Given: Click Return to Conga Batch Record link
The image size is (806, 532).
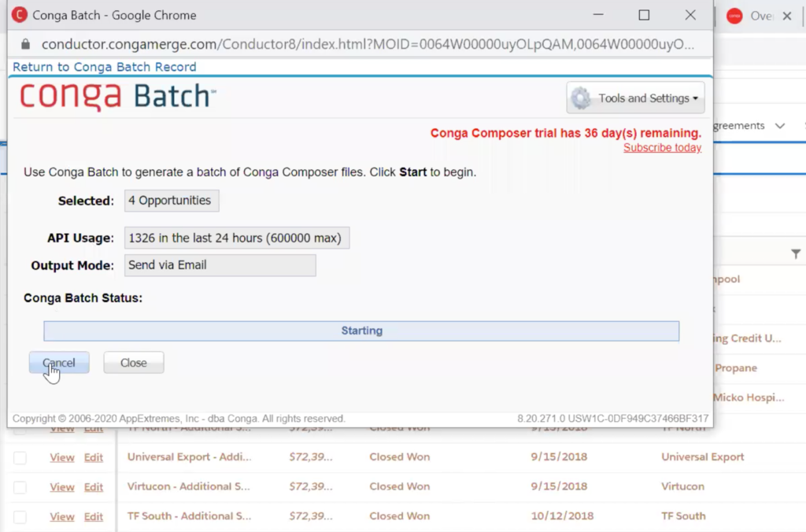Looking at the screenshot, I should [103, 67].
